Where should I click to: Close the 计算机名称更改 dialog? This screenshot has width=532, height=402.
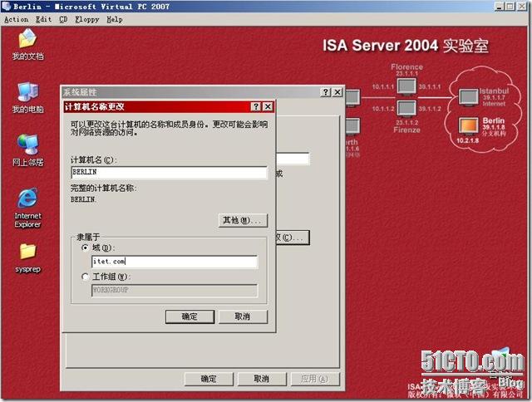pos(268,107)
